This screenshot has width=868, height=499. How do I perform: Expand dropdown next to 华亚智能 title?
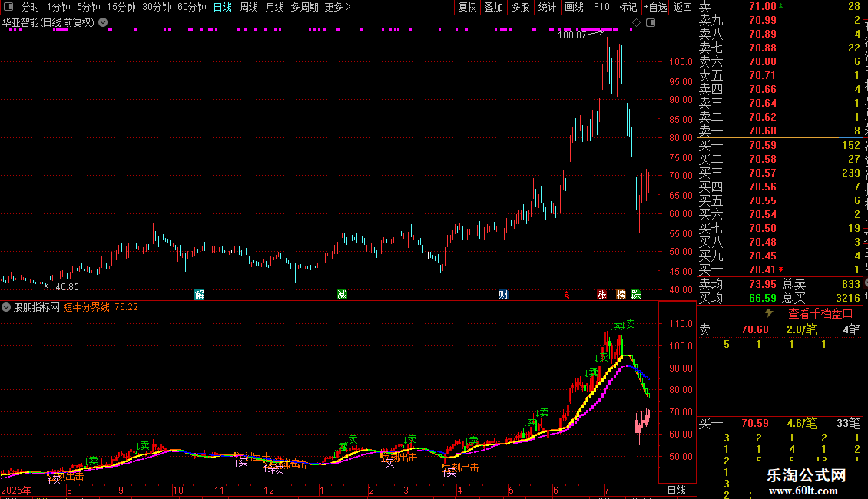[103, 23]
